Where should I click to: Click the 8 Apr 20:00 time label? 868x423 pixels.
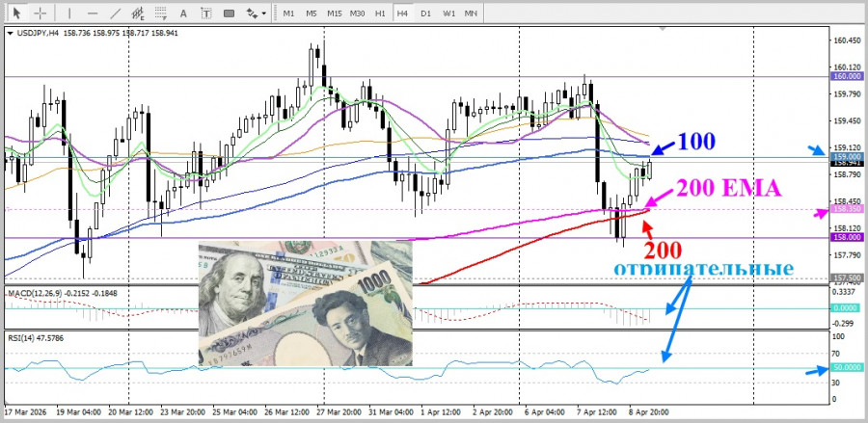[x=649, y=412]
